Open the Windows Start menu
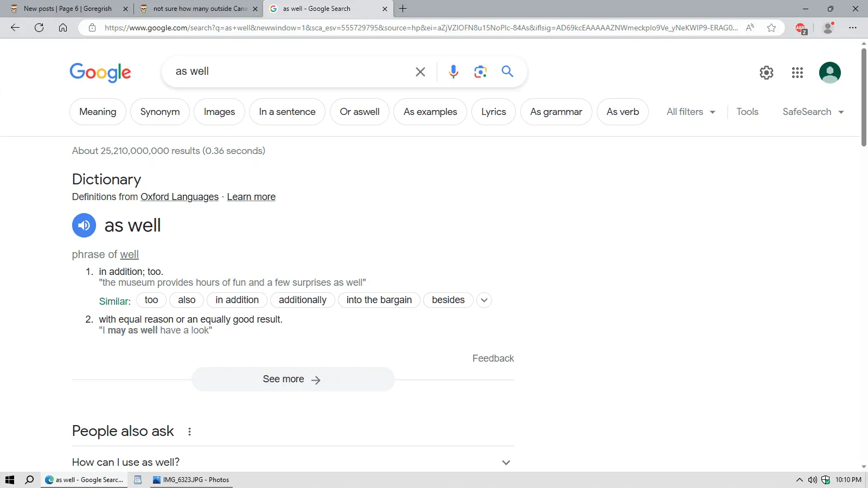 pyautogui.click(x=10, y=479)
